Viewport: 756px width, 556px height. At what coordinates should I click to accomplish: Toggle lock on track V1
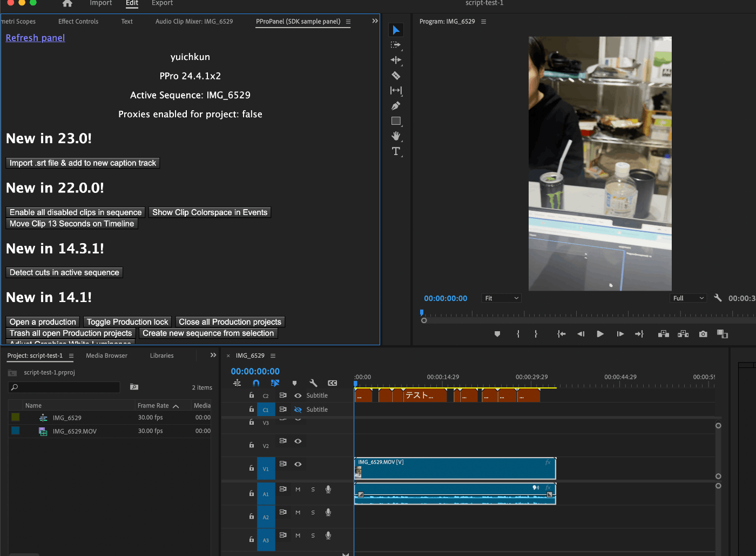tap(251, 468)
